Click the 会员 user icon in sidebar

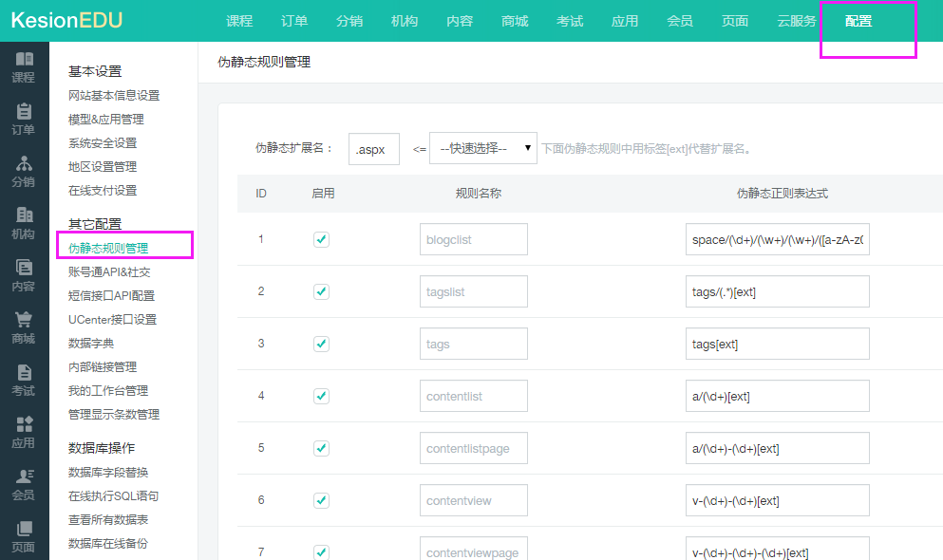[24, 477]
